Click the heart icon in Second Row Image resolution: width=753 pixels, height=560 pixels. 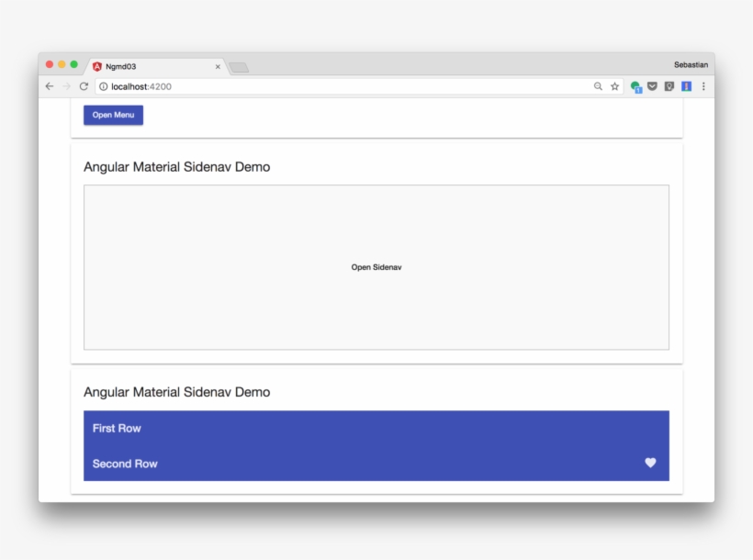pos(650,463)
